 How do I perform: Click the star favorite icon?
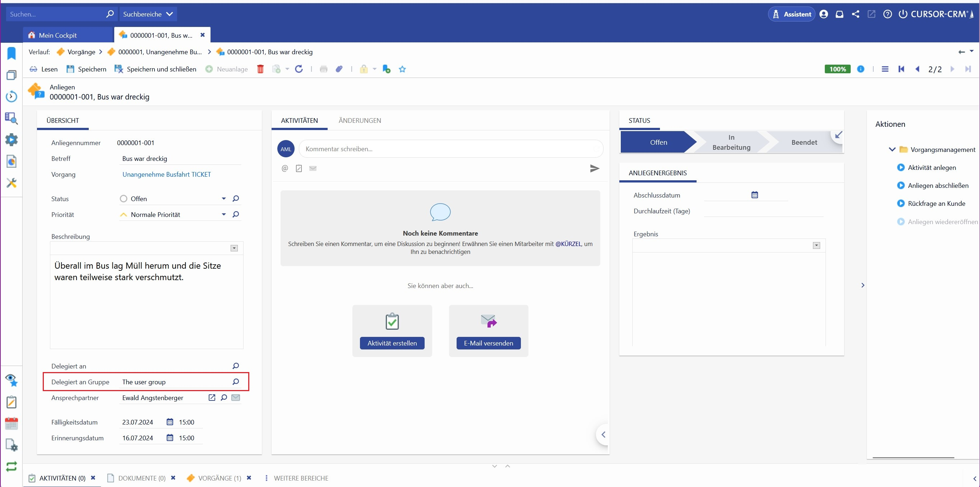tap(402, 69)
